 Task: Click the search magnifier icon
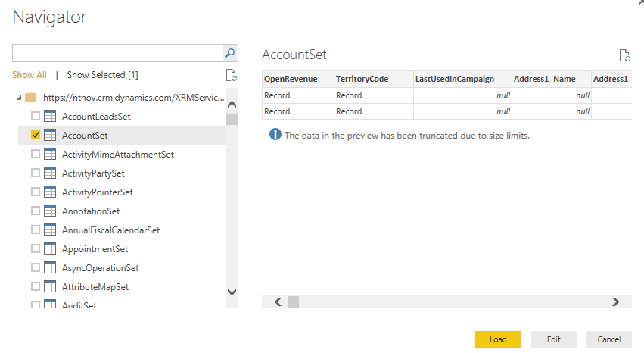pos(230,53)
